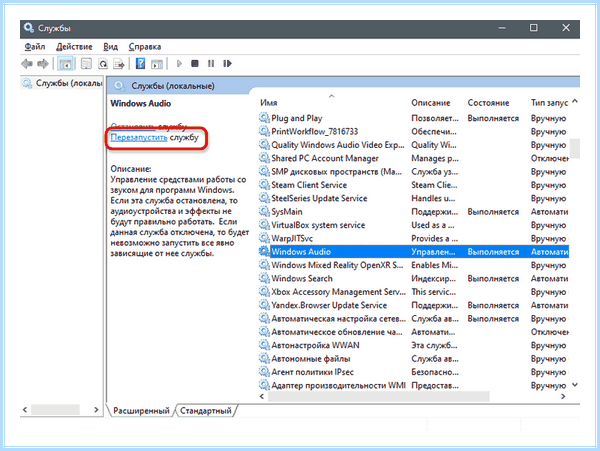Screen dimensions: 600x451
Task: Sort by the Состояние column header
Action: (x=488, y=103)
